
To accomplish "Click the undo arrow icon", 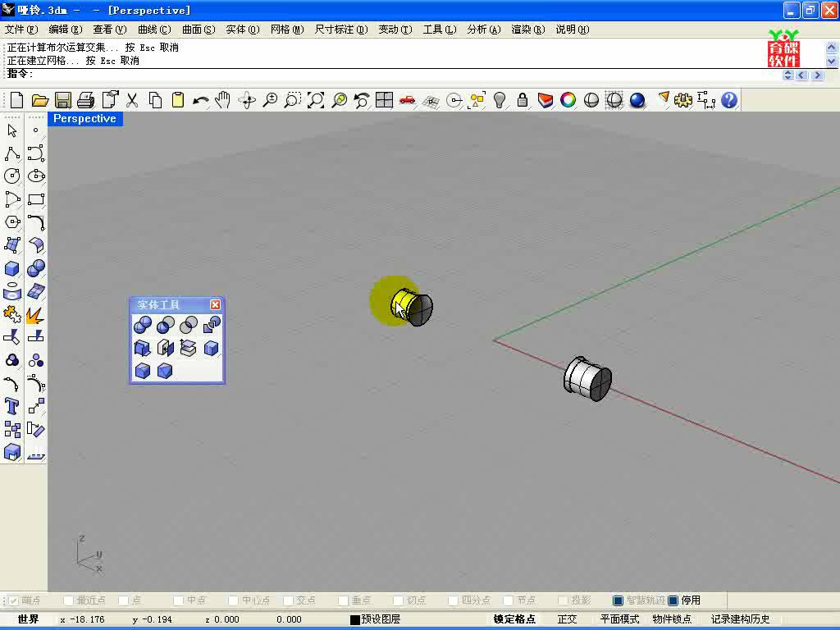I will 200,100.
